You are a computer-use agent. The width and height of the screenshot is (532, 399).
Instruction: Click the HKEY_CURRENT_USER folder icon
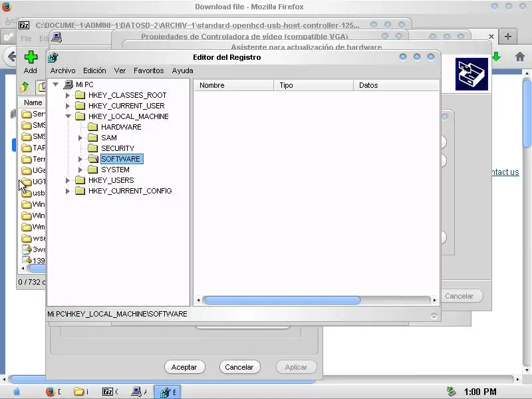[80, 106]
